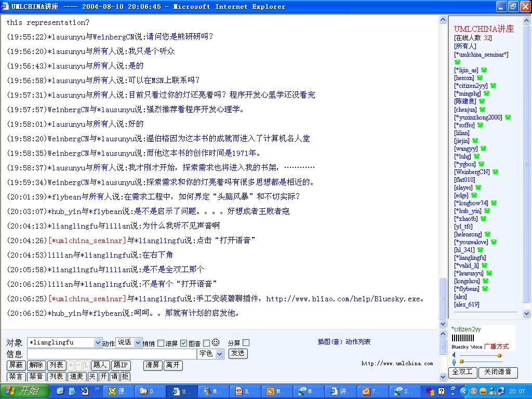Click the phone icon next to *hub_yin

487,211
